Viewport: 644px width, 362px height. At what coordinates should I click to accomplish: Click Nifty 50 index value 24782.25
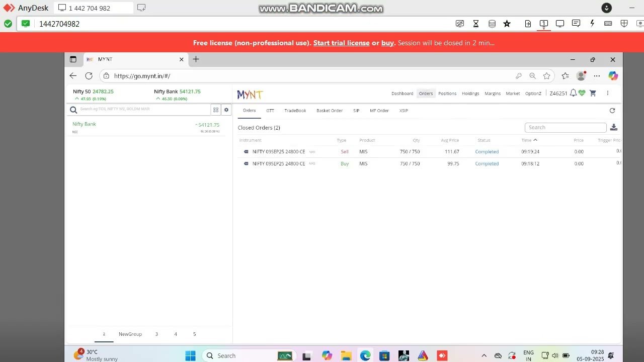pyautogui.click(x=103, y=92)
